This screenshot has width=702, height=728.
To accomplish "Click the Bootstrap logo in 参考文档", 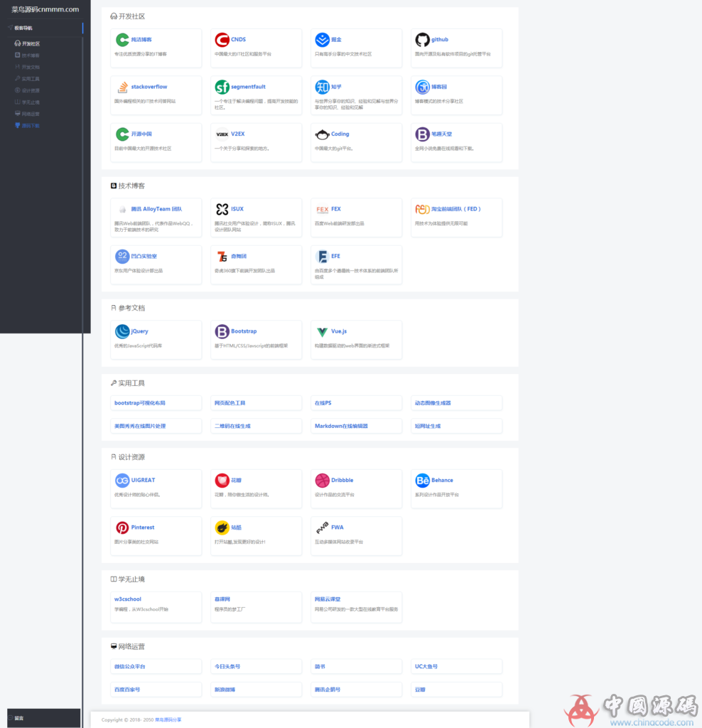I will coord(222,332).
